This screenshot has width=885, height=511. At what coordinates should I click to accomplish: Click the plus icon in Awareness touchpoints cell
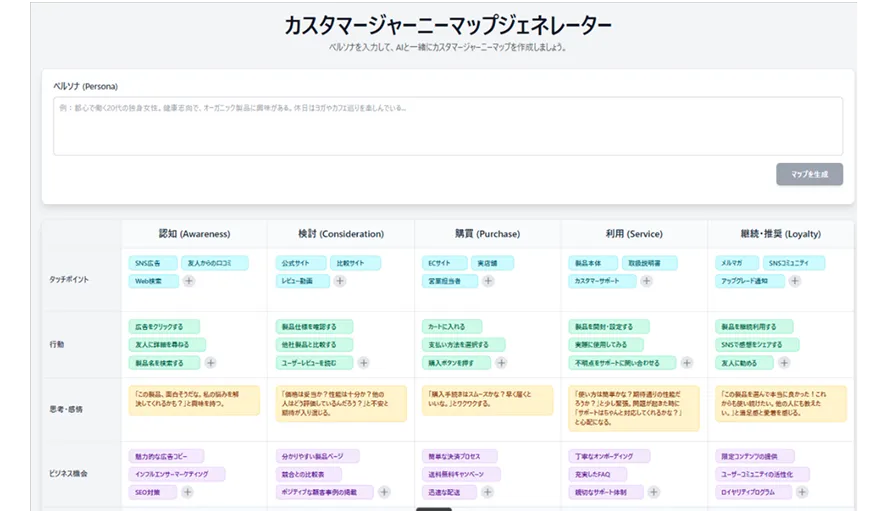click(x=189, y=281)
